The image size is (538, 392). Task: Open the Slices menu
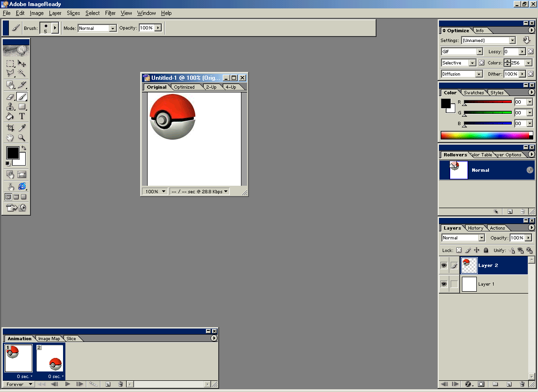click(73, 13)
